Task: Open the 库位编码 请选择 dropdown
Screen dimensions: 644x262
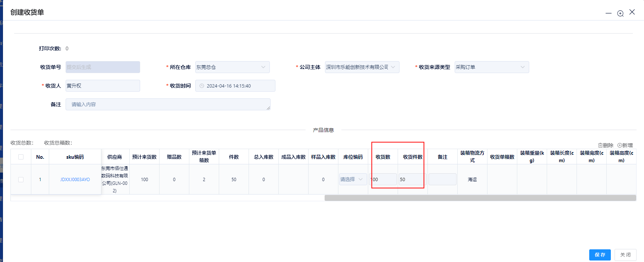Action: pyautogui.click(x=353, y=179)
